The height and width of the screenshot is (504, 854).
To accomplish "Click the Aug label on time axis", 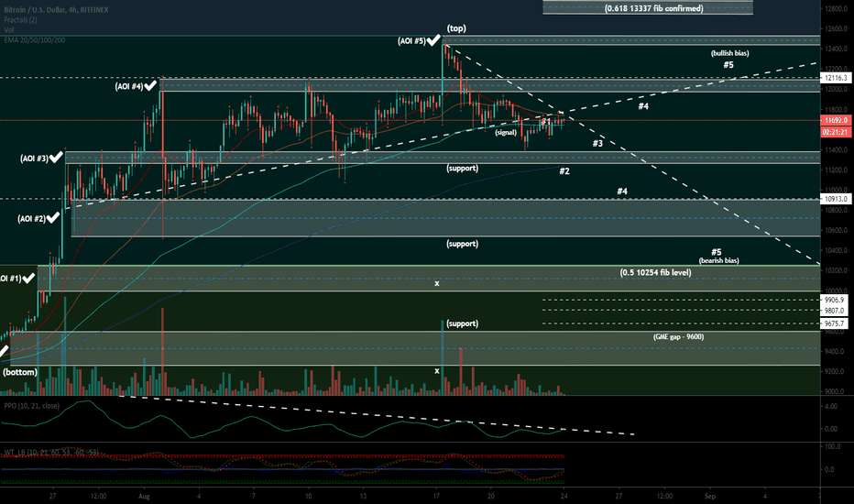I will click(x=144, y=497).
